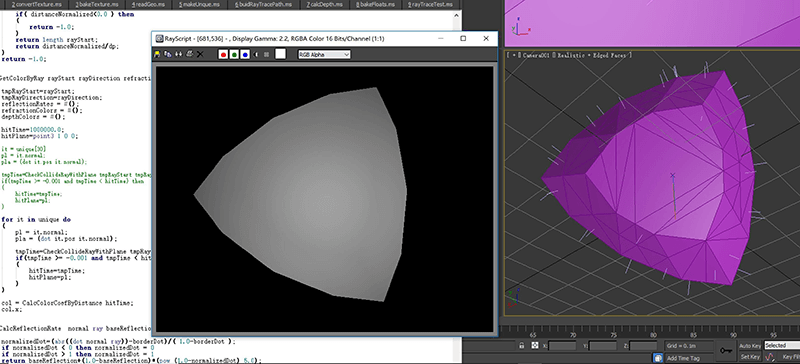The width and height of the screenshot is (800, 364).
Task: Switch to the buidRayTracePath.ms tab
Action: coord(264,4)
